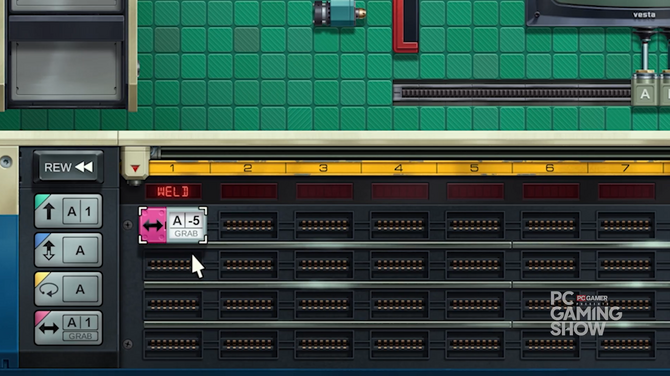670x376 pixels.
Task: Click the teal welder device on the grid
Action: tap(339, 13)
